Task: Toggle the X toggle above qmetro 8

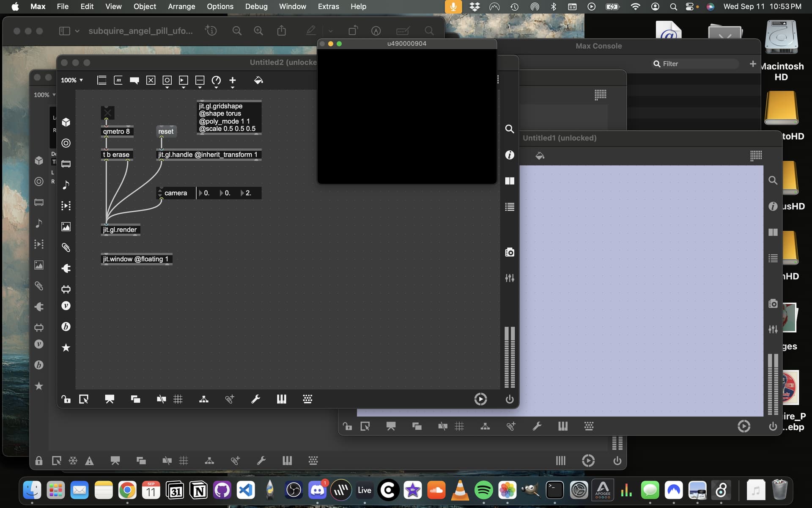Action: [x=107, y=113]
